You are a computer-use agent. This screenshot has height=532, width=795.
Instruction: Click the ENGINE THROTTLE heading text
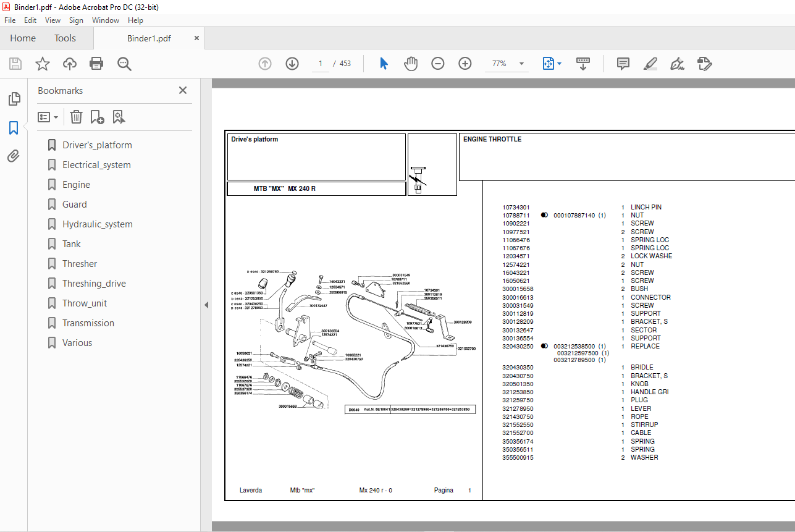pos(492,140)
